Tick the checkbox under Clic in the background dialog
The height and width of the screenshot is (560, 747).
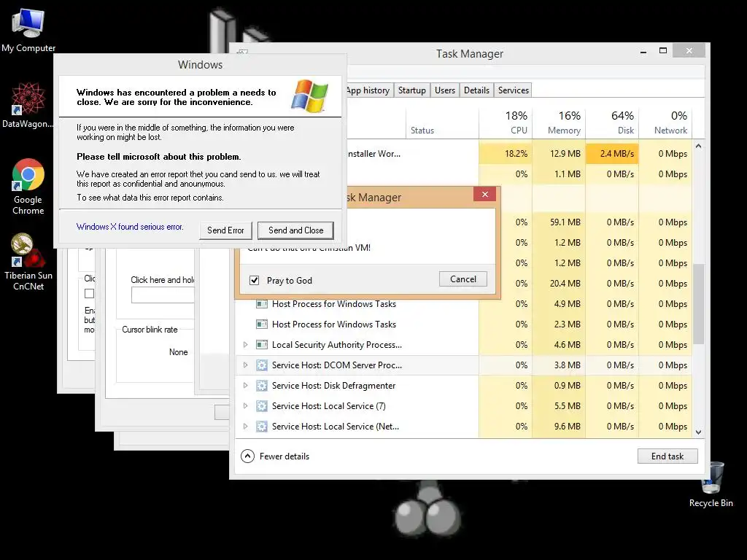(89, 293)
